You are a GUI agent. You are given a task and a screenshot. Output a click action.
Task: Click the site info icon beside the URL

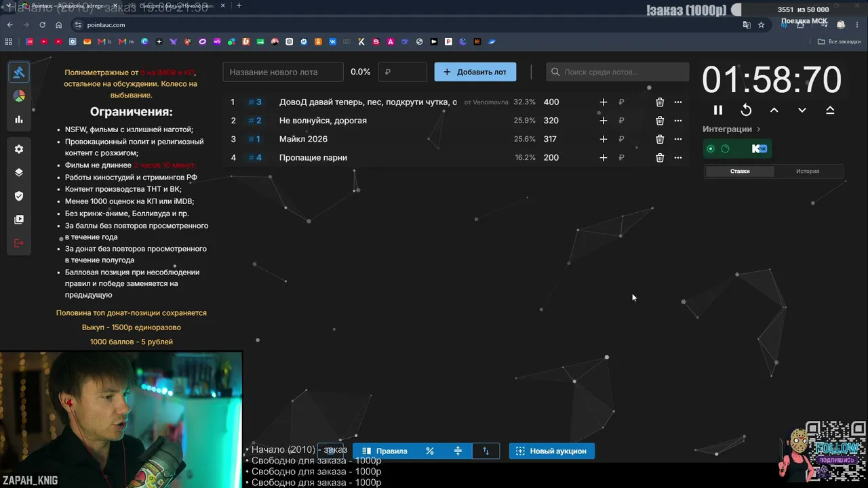coord(78,25)
